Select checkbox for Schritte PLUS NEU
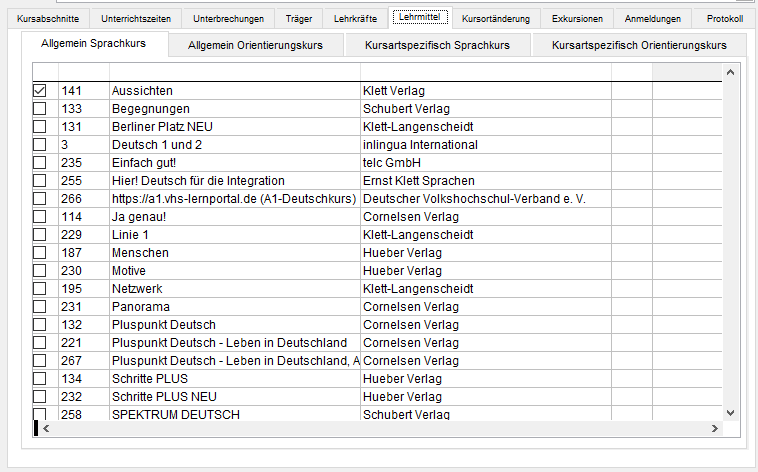Viewport: 758px width, 472px height. [x=40, y=397]
